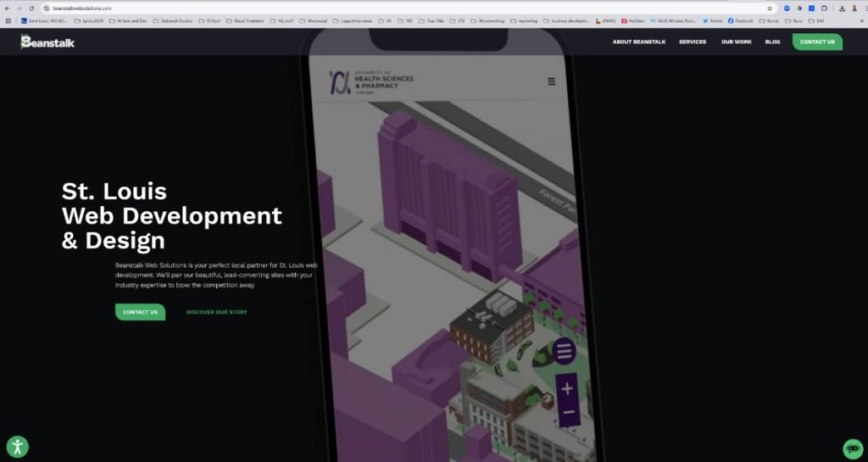This screenshot has height=462, width=868.
Task: Expand the marketing bookmarks folder
Action: [x=524, y=20]
